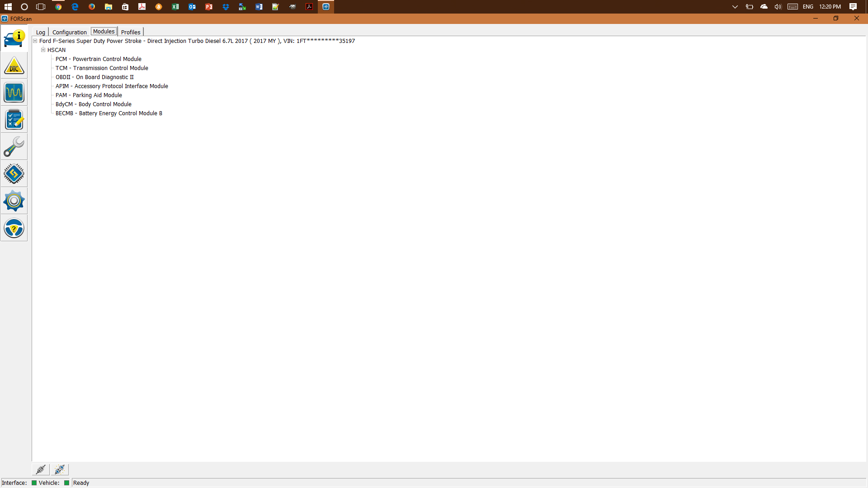This screenshot has width=868, height=488.
Task: Open module configuration via the chip icon
Action: tap(14, 174)
